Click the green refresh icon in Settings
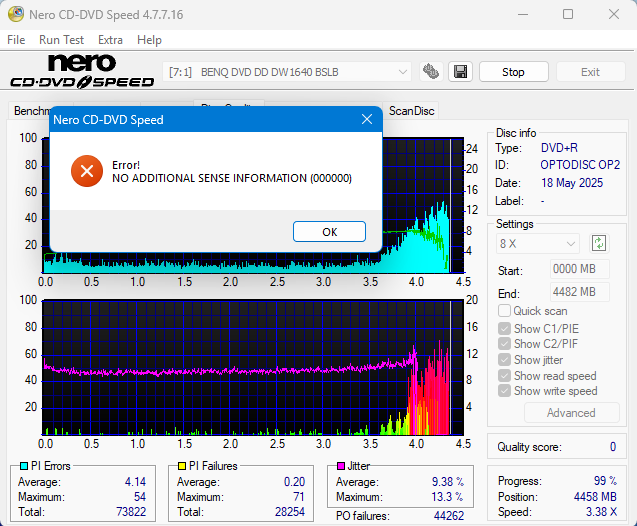 pyautogui.click(x=599, y=243)
